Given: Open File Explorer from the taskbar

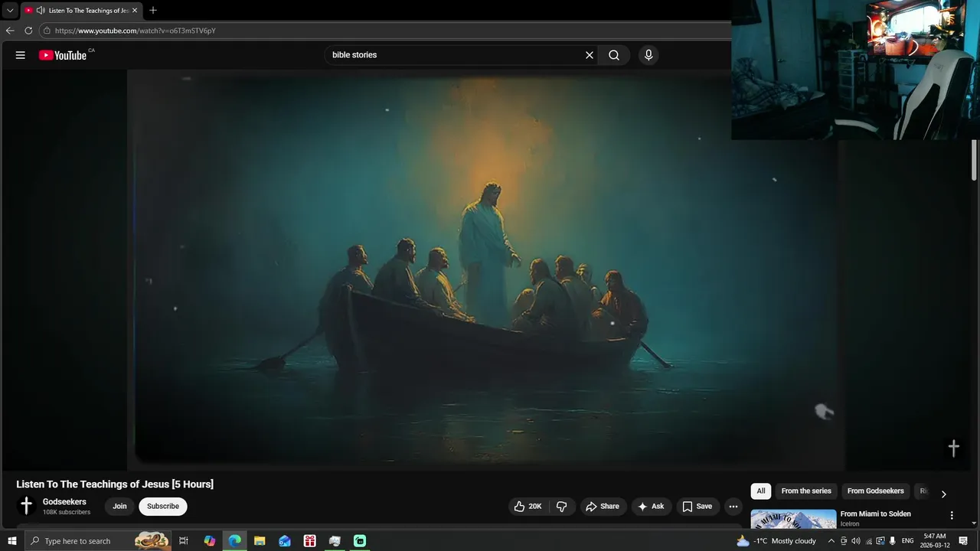Looking at the screenshot, I should click(x=260, y=541).
